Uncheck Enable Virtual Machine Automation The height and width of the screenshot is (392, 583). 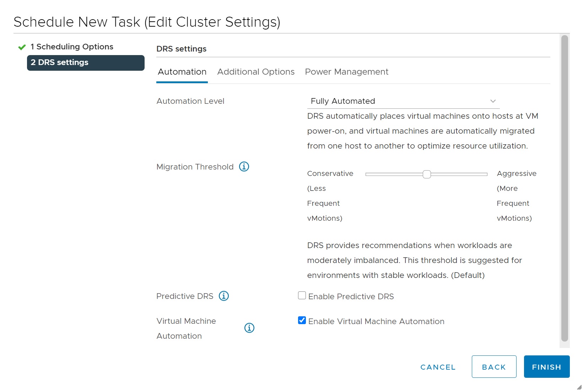coord(302,321)
